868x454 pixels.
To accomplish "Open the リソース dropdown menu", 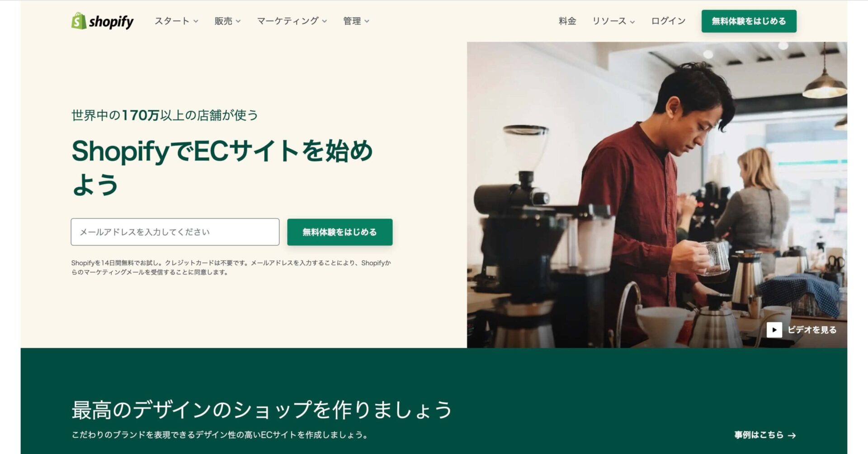I will (613, 21).
